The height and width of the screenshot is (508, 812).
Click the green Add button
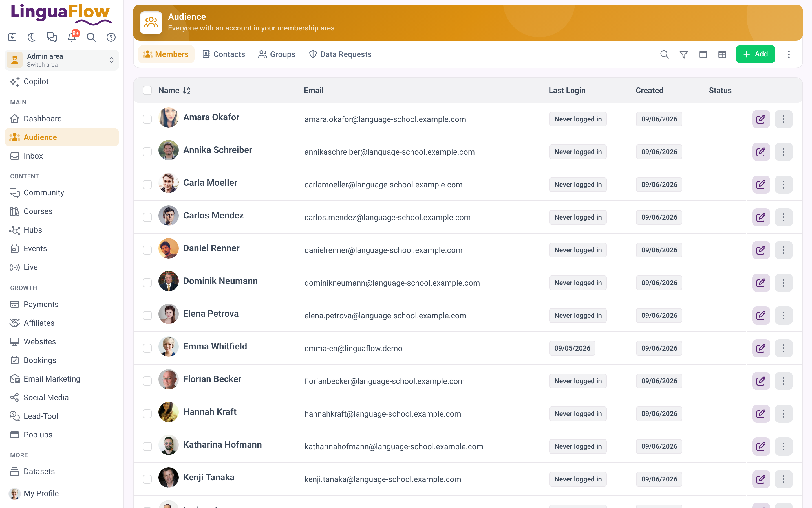click(755, 54)
